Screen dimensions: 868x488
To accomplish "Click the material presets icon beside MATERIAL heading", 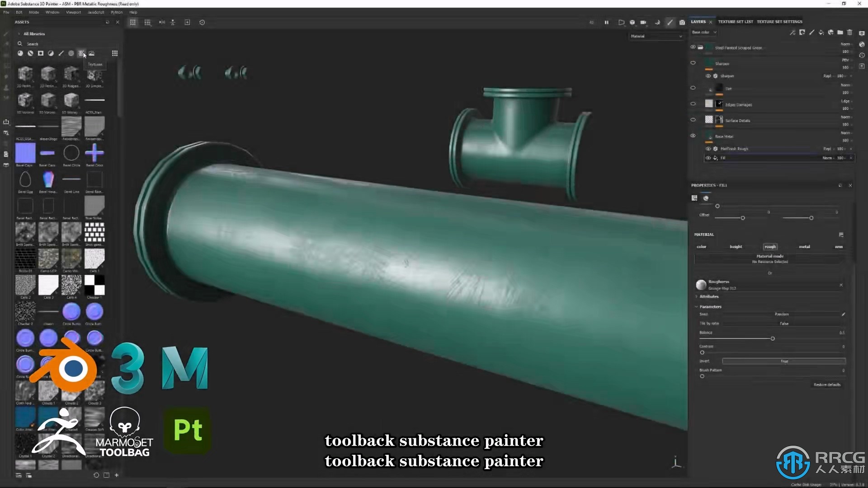I will [x=841, y=235].
